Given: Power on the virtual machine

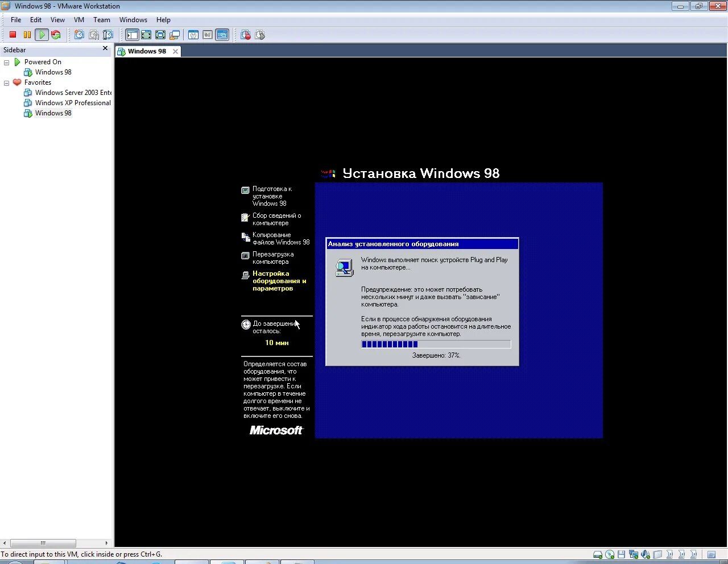Looking at the screenshot, I should (x=42, y=34).
